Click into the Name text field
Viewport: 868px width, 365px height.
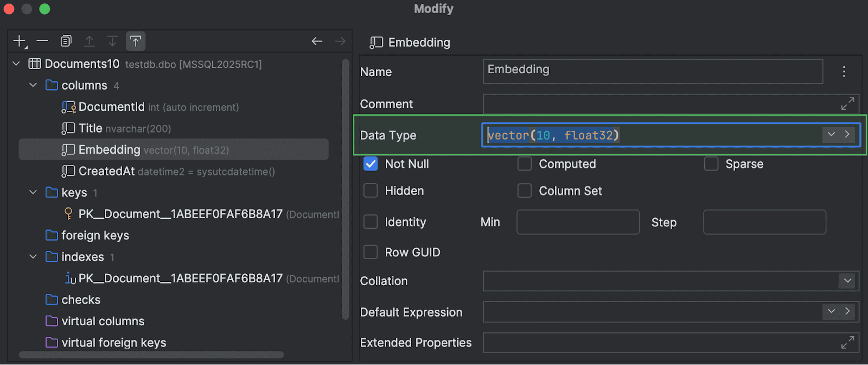[652, 72]
